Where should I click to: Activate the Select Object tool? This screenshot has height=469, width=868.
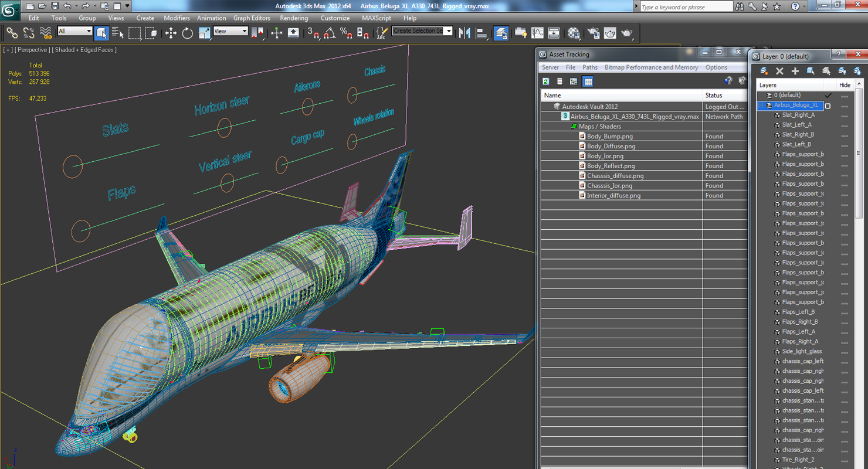tap(101, 33)
